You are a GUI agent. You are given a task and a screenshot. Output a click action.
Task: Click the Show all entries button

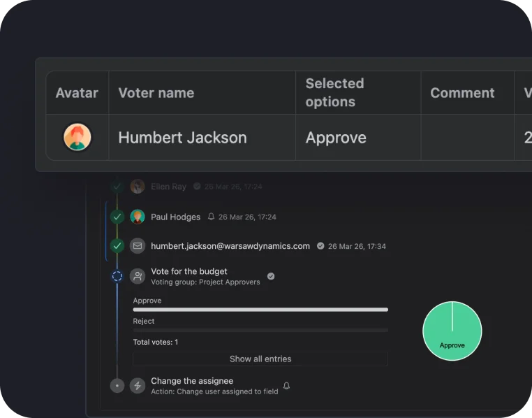pyautogui.click(x=260, y=359)
